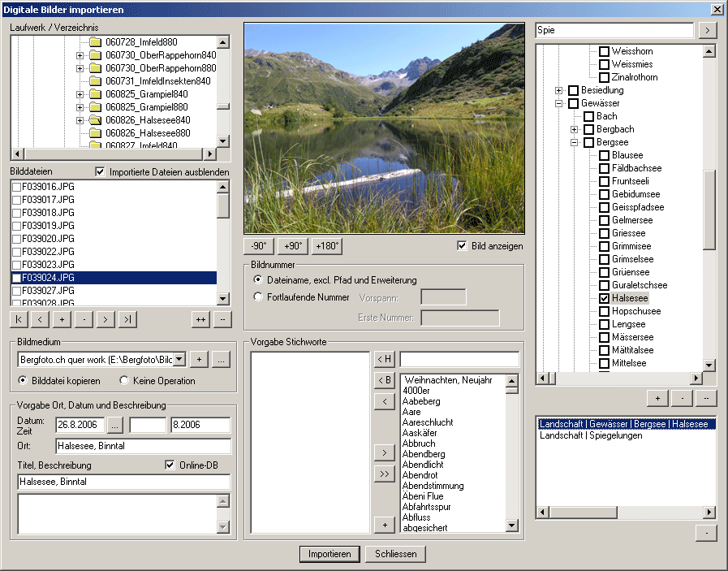
Task: Rotate image +180° button
Action: tap(327, 246)
